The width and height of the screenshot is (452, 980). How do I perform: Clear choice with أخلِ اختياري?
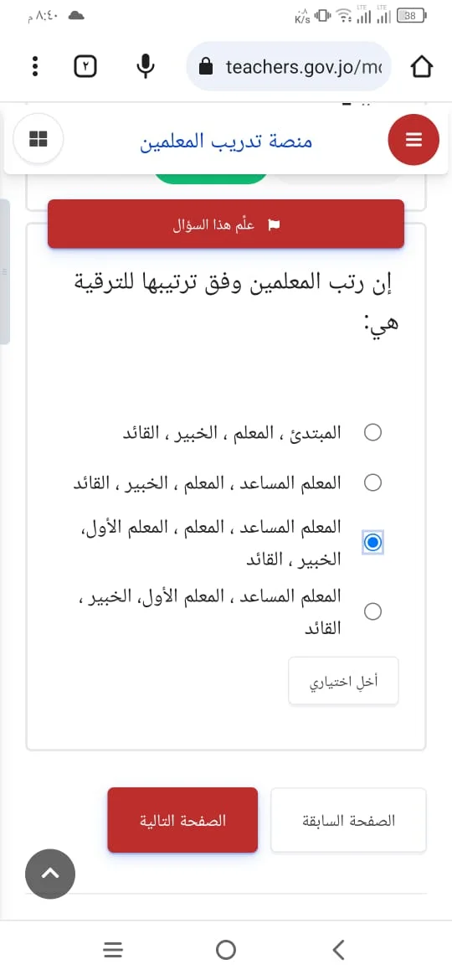[343, 681]
